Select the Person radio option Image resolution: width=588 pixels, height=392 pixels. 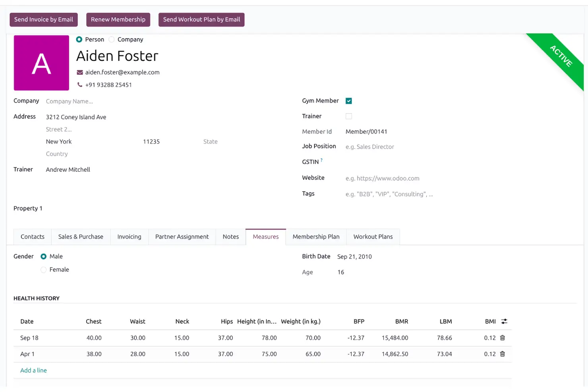[x=79, y=39]
